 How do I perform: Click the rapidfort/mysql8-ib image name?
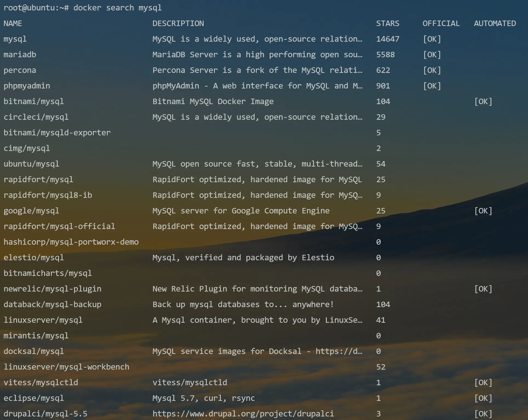click(x=48, y=195)
